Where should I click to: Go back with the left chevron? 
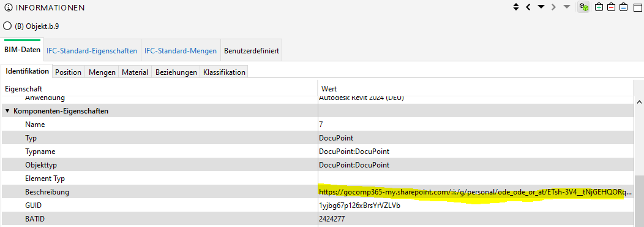click(x=528, y=7)
